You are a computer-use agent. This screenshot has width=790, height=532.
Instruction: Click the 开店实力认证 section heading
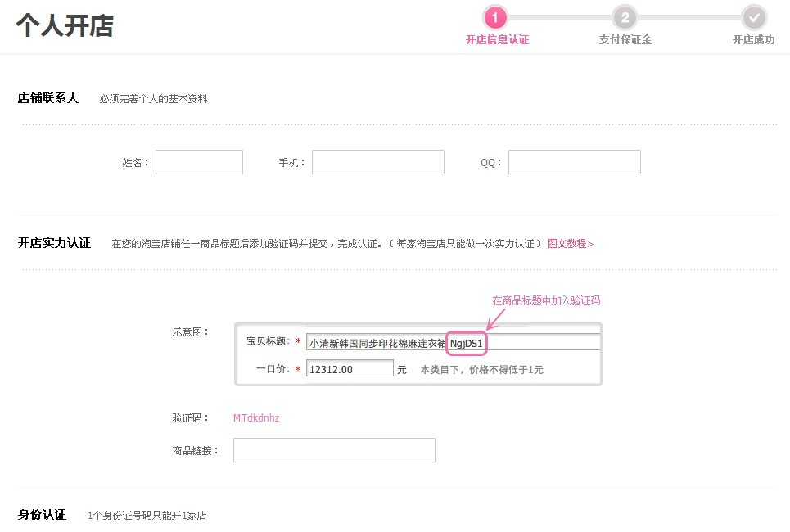[x=54, y=243]
